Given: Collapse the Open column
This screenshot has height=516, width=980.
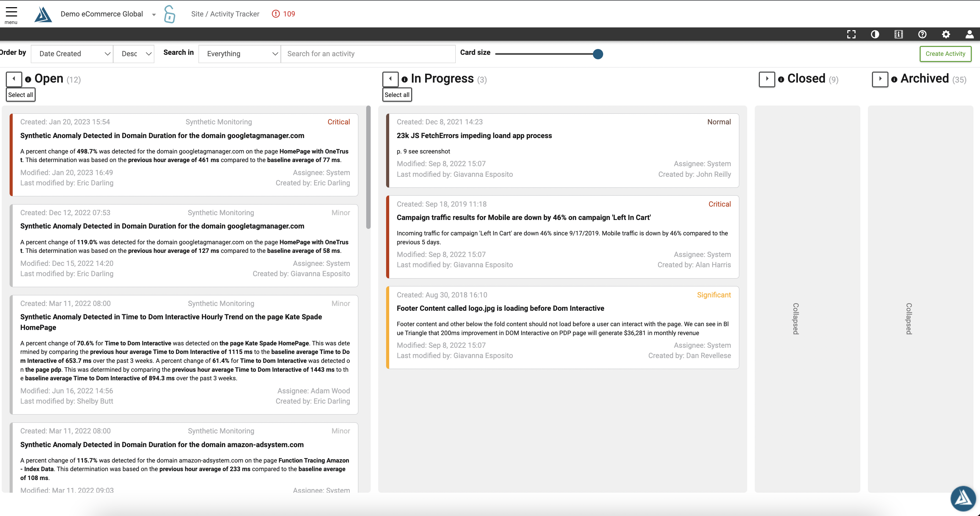Looking at the screenshot, I should tap(14, 79).
